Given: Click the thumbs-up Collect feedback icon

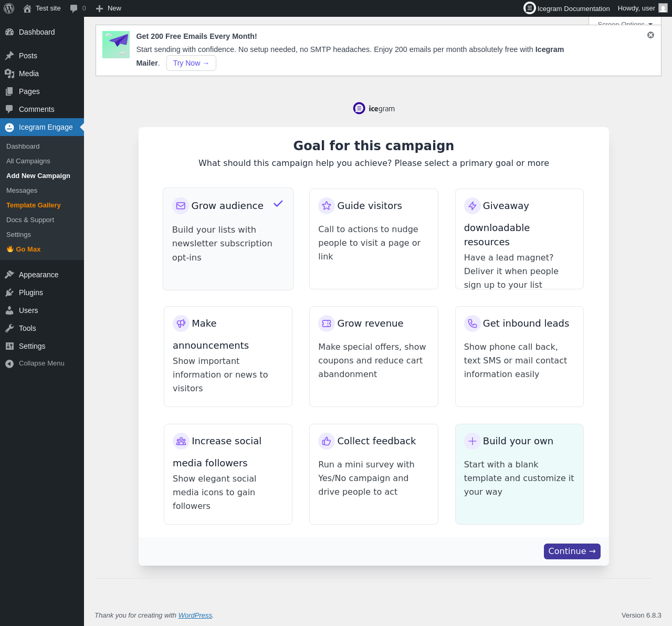Looking at the screenshot, I should pyautogui.click(x=327, y=441).
